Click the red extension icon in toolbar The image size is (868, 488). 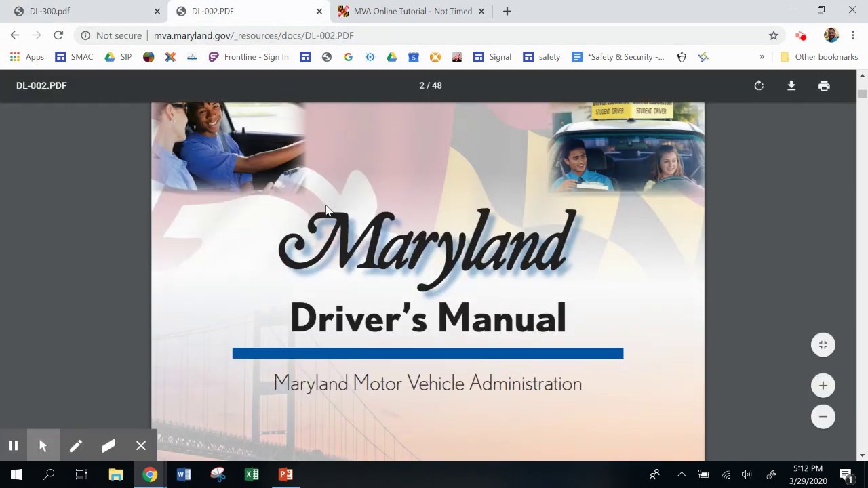[x=801, y=35]
